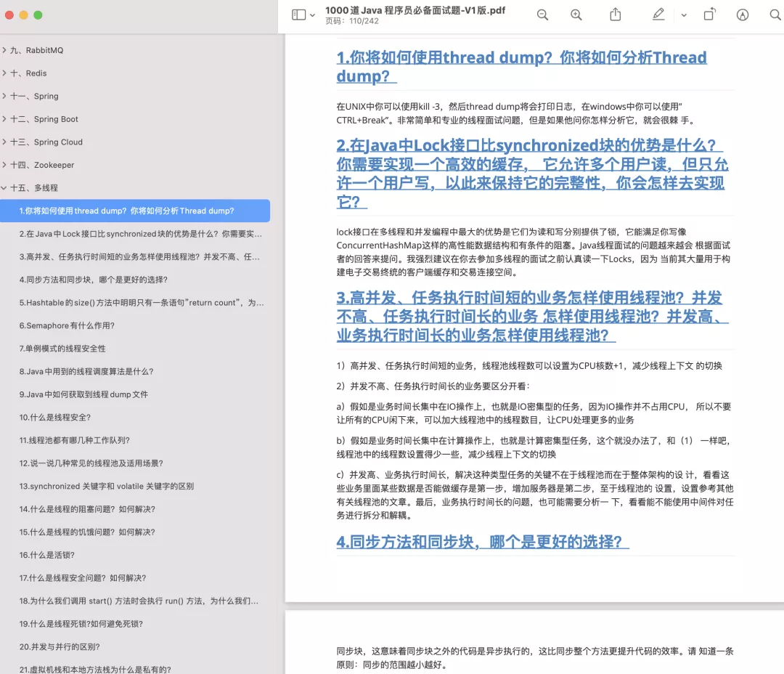Screen dimensions: 784x674
Task: Click the highlight annotation icon
Action: [742, 15]
